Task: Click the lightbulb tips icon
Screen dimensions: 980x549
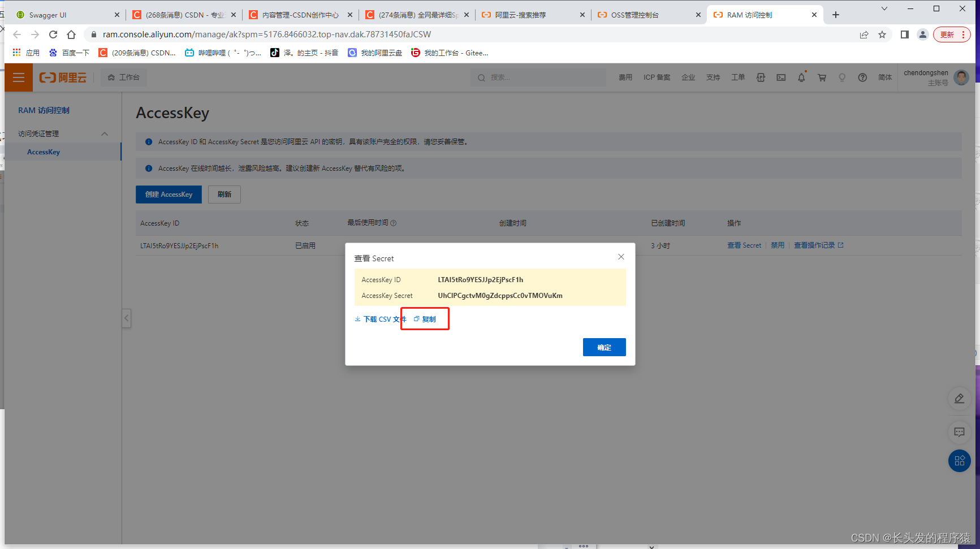Action: 842,77
